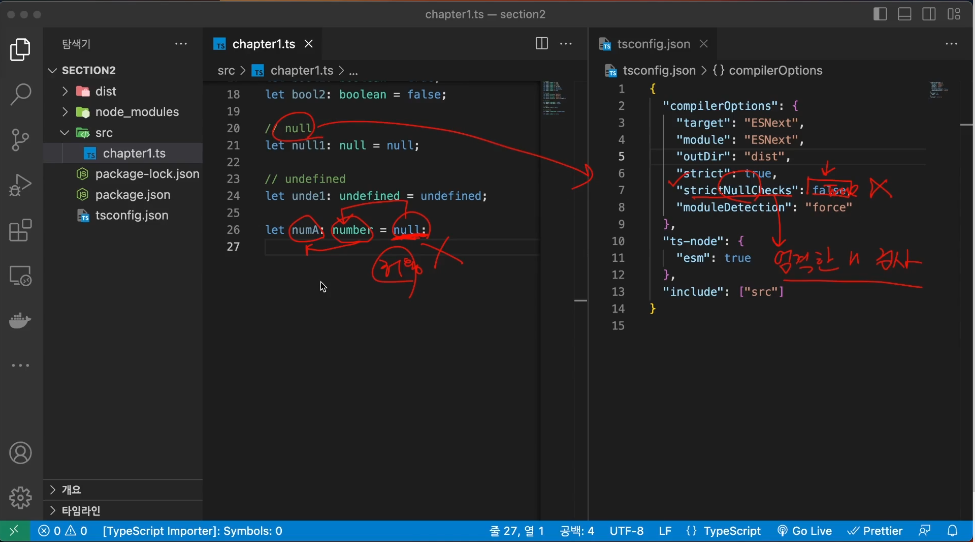Click the tsconfig.json minimap
This screenshot has height=542, width=975.
(939, 90)
